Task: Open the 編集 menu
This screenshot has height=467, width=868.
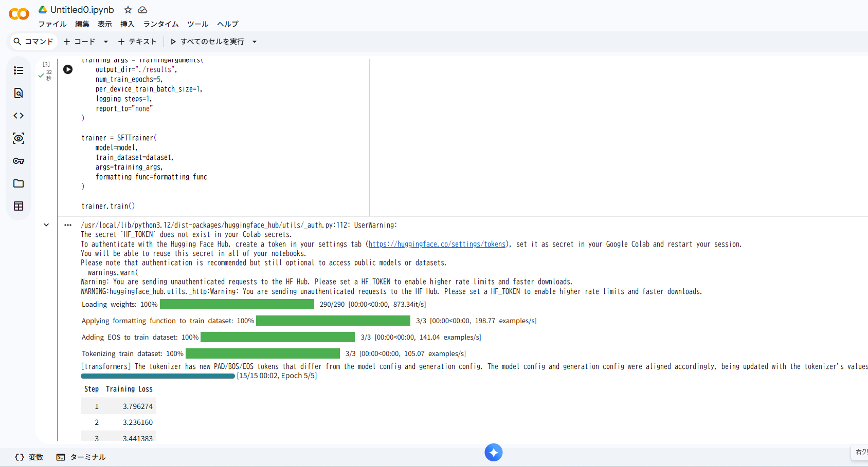Action: tap(82, 24)
